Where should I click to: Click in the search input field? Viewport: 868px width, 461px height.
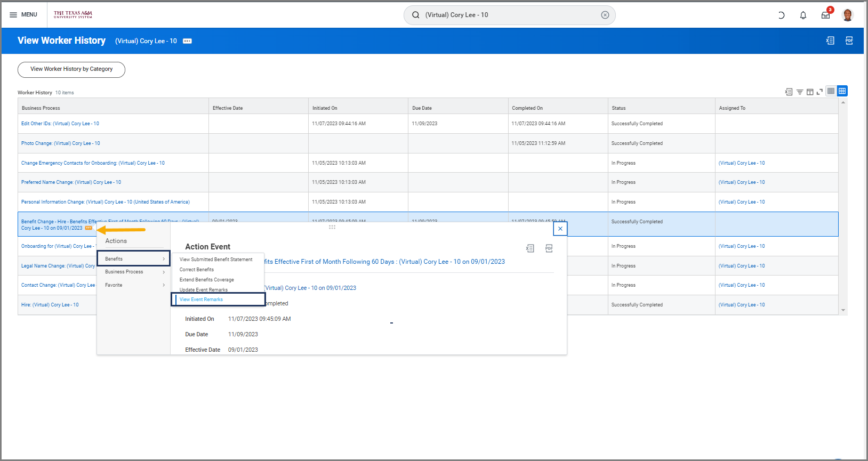click(x=507, y=15)
